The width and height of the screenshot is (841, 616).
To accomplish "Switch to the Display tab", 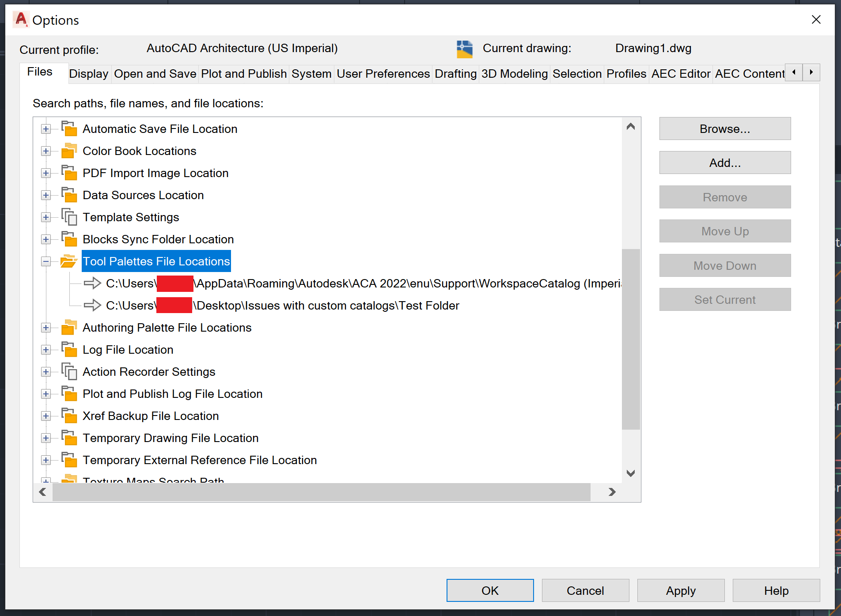I will click(89, 74).
